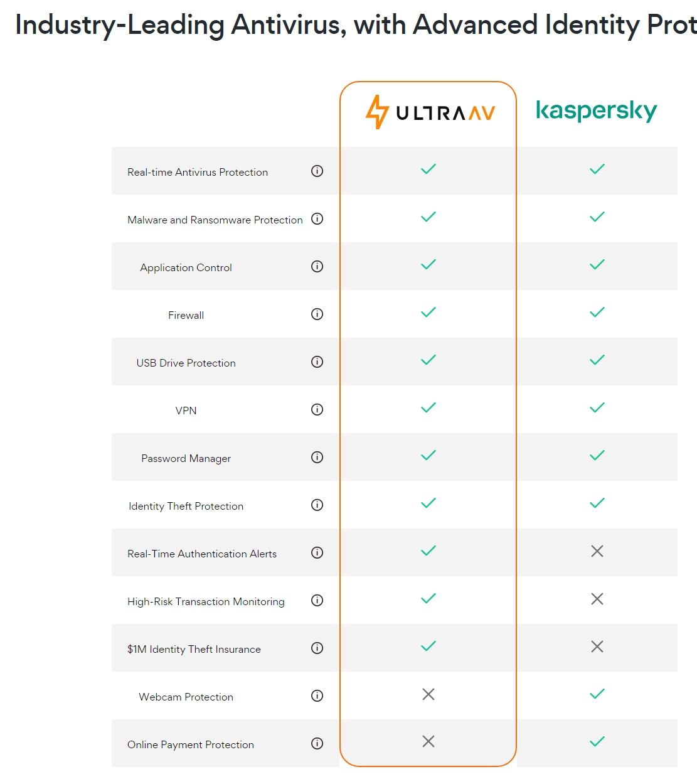Click UltraAV checkmark in the VPN row
This screenshot has width=697, height=784.
point(428,408)
